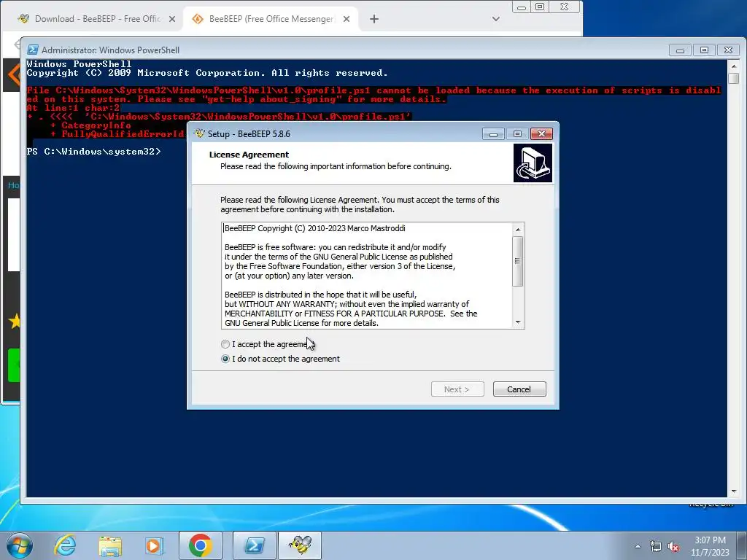The width and height of the screenshot is (747, 560).
Task: Open a new browser tab with plus button
Action: pyautogui.click(x=374, y=19)
